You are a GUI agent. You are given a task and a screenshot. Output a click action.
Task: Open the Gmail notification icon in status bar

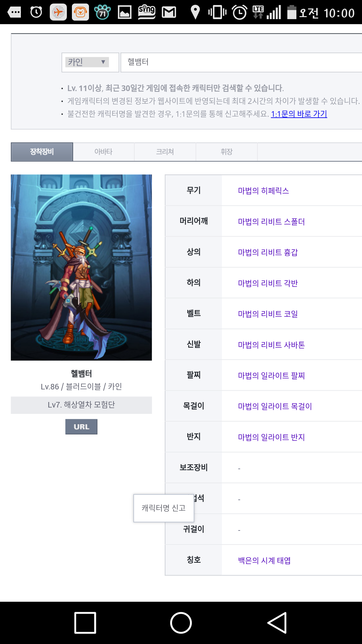click(169, 12)
